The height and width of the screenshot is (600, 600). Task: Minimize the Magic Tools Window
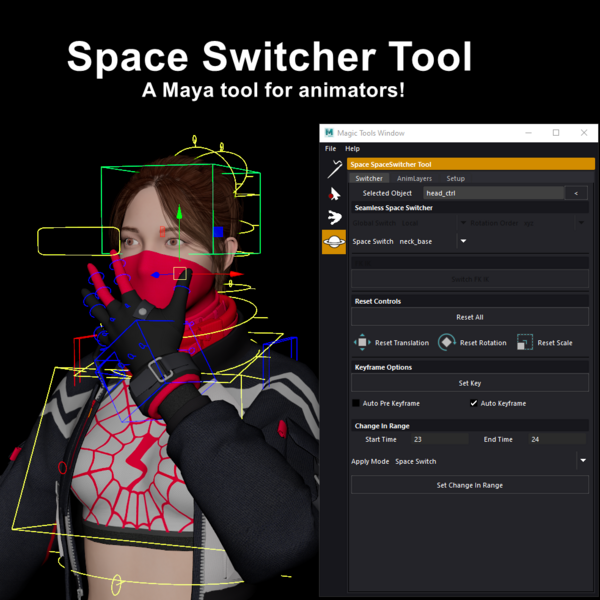pos(528,133)
